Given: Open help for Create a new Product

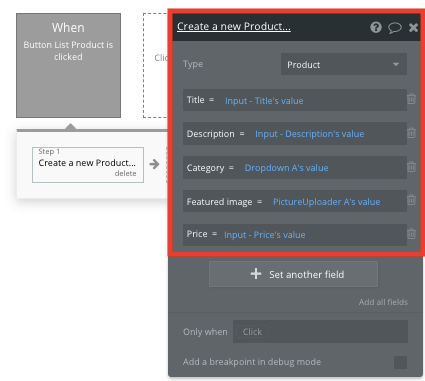Looking at the screenshot, I should (376, 27).
